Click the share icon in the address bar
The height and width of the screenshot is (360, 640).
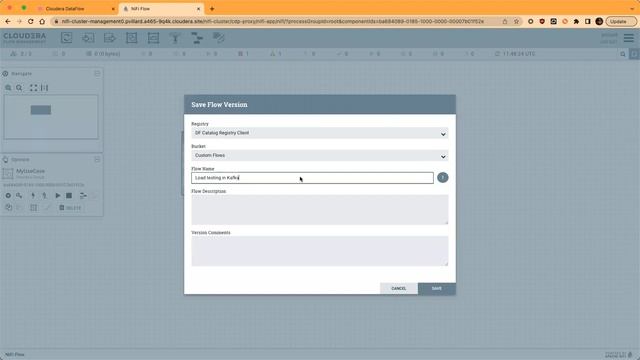click(x=505, y=21)
